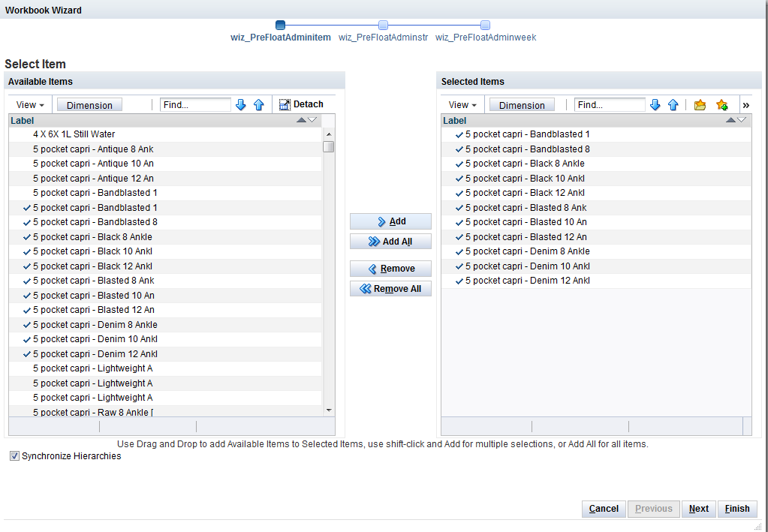This screenshot has width=768, height=532.
Task: Click Find Previous arrow in Available Items
Action: click(x=259, y=105)
